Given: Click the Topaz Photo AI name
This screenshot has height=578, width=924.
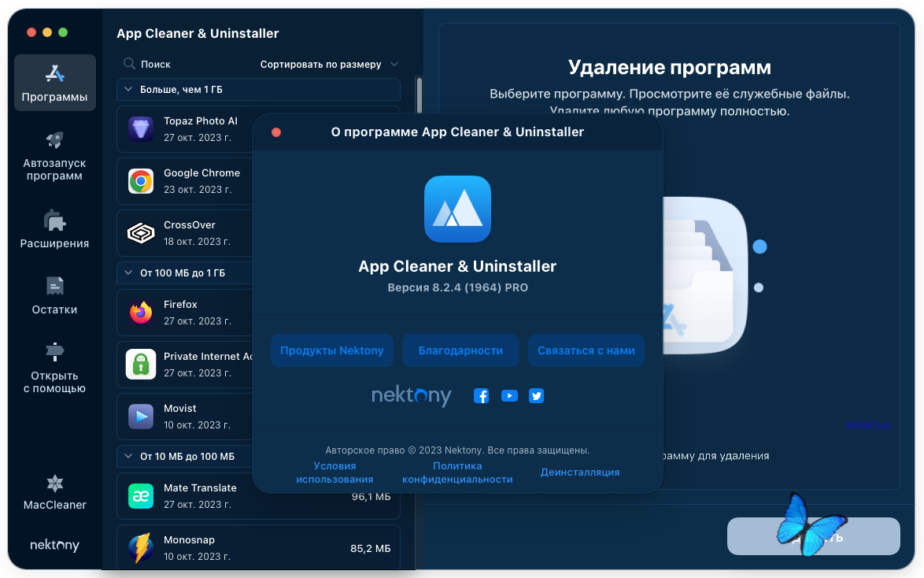Looking at the screenshot, I should click(x=201, y=121).
